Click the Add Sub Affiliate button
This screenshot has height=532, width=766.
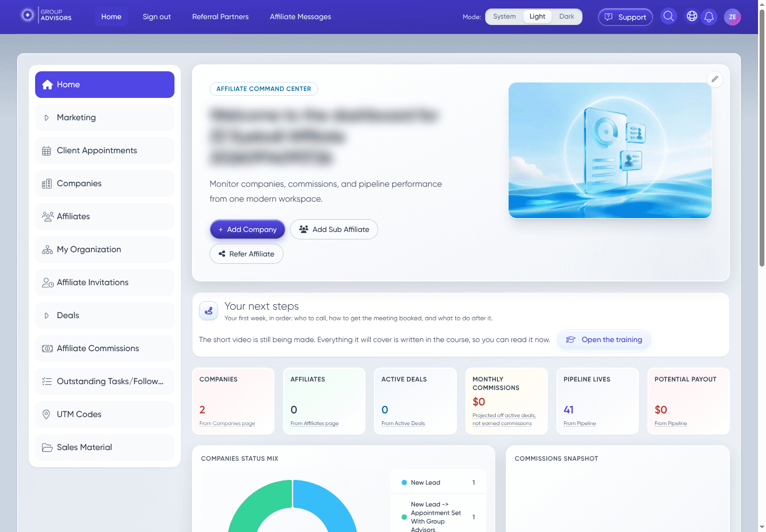(334, 229)
